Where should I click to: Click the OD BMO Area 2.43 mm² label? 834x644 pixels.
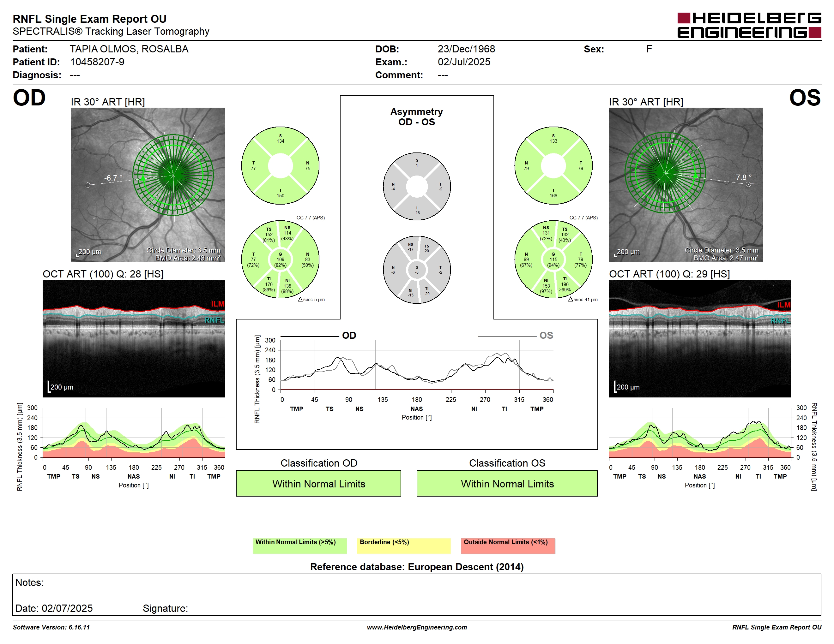pos(188,258)
